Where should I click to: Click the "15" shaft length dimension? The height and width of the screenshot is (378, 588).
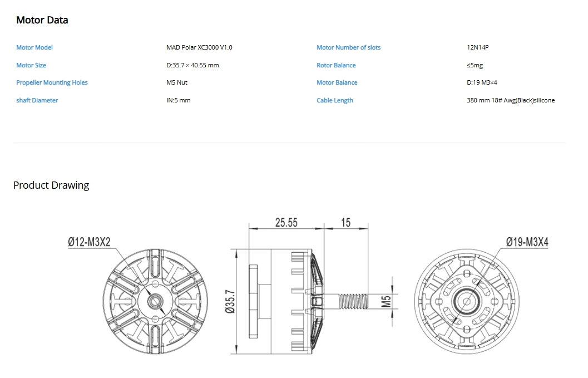(x=346, y=222)
